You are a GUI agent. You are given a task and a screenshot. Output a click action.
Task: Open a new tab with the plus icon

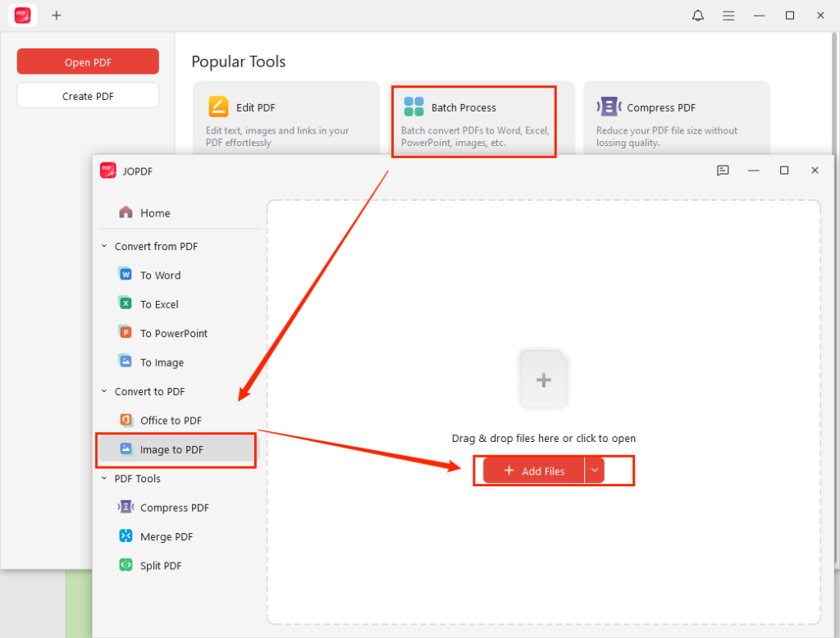click(x=57, y=16)
